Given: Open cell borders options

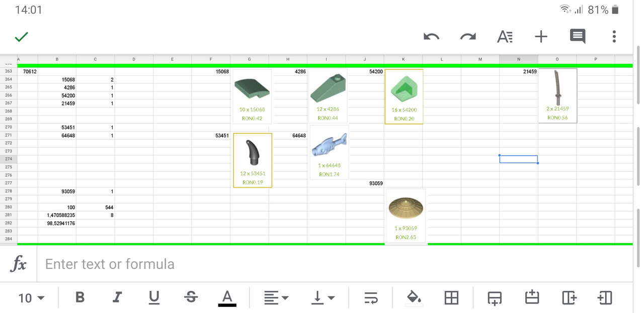Looking at the screenshot, I should tap(451, 298).
